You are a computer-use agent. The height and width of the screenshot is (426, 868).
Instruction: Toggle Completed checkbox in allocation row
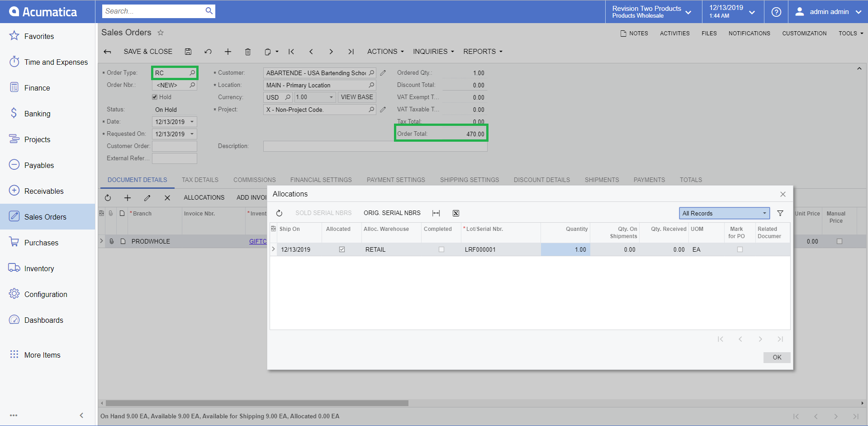441,249
